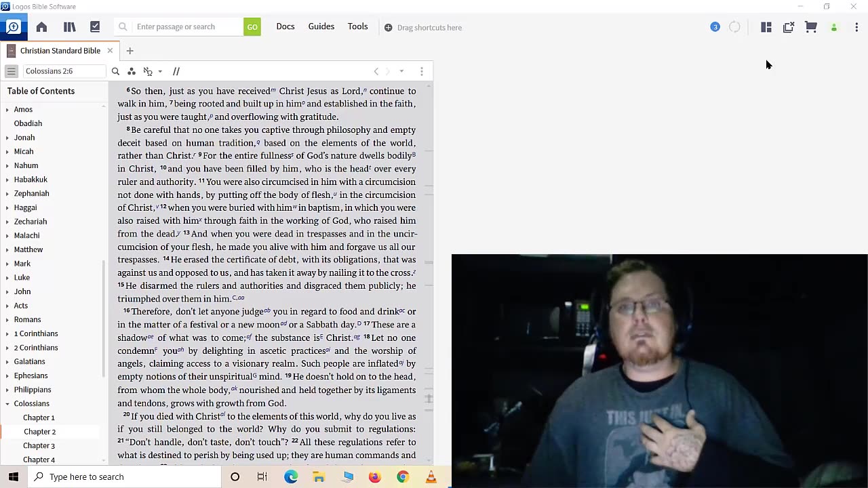Expand Amos in table of contents

point(7,110)
